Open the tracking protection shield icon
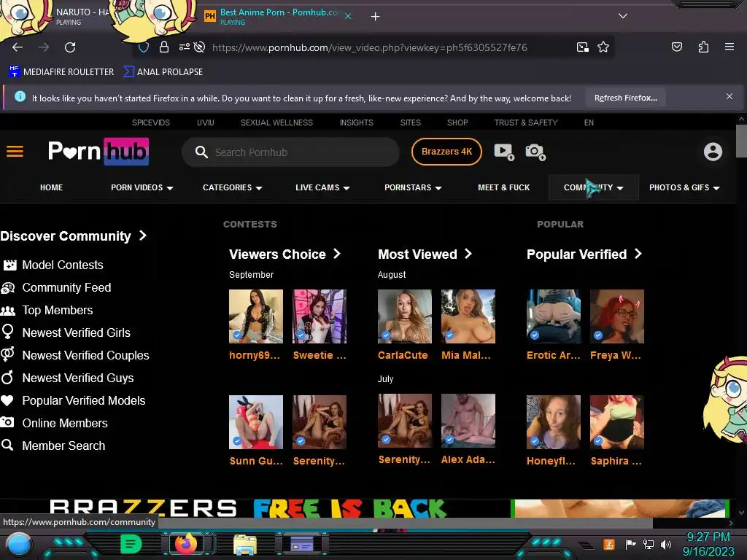747x560 pixels. click(144, 47)
